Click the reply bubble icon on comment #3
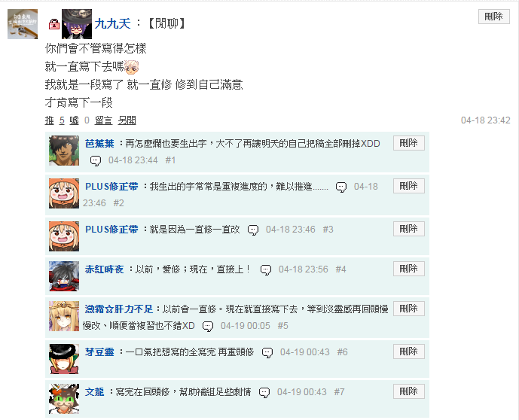The width and height of the screenshot is (519, 420). click(253, 230)
